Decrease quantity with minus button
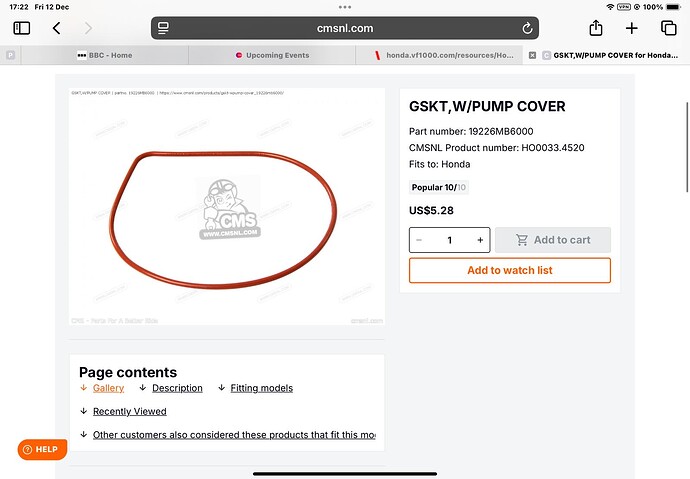 click(x=419, y=240)
